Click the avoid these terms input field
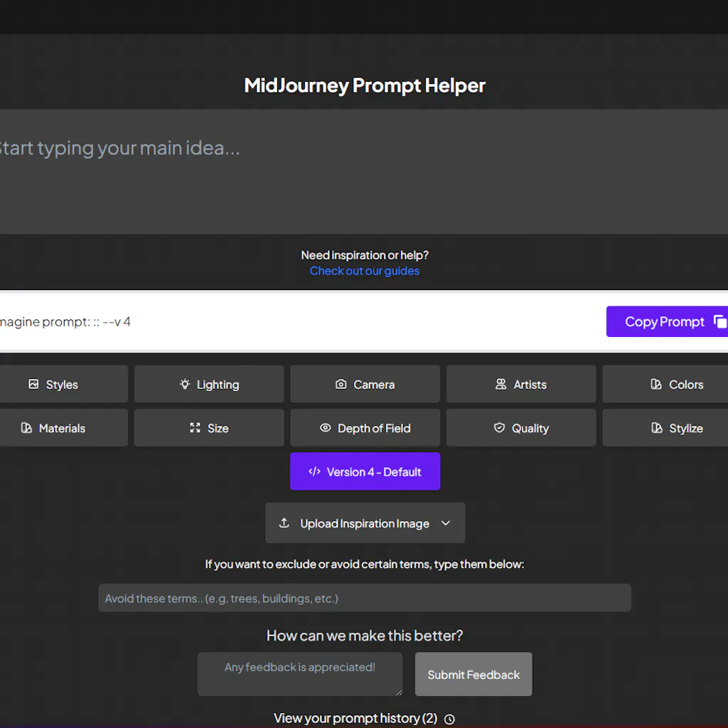Screen dimensions: 728x728 364,598
